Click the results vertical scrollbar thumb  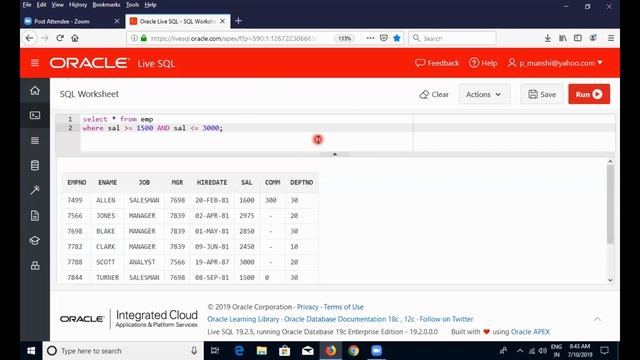coord(610,204)
